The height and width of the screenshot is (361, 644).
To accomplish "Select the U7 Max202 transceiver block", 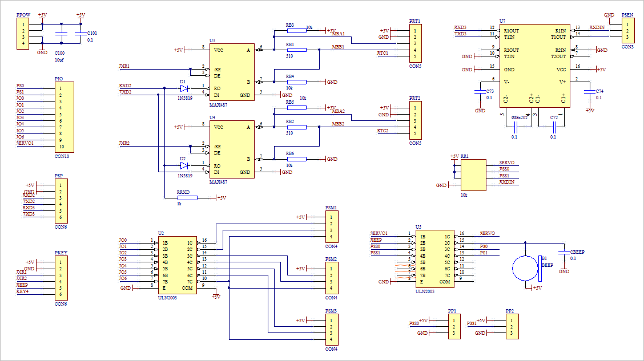I will [535, 66].
